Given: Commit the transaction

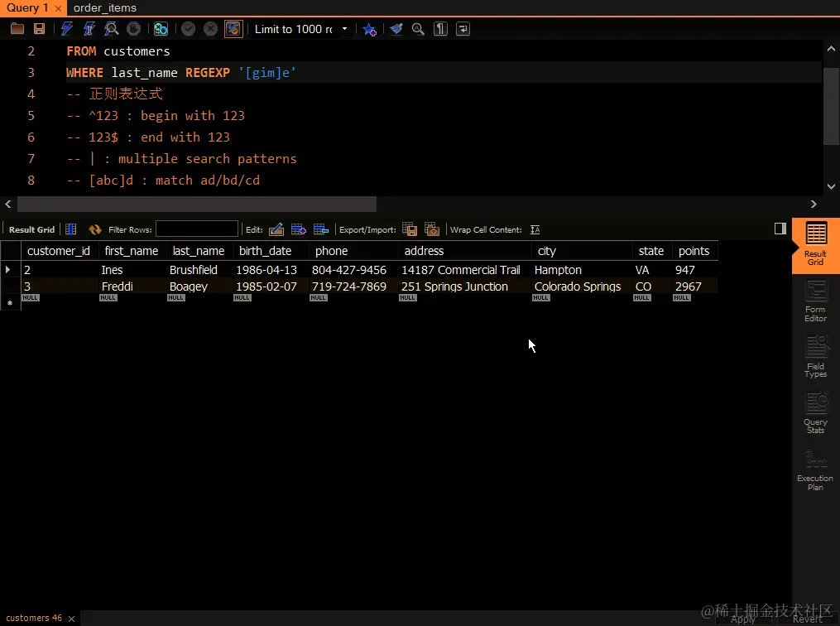Looking at the screenshot, I should click(x=188, y=29).
